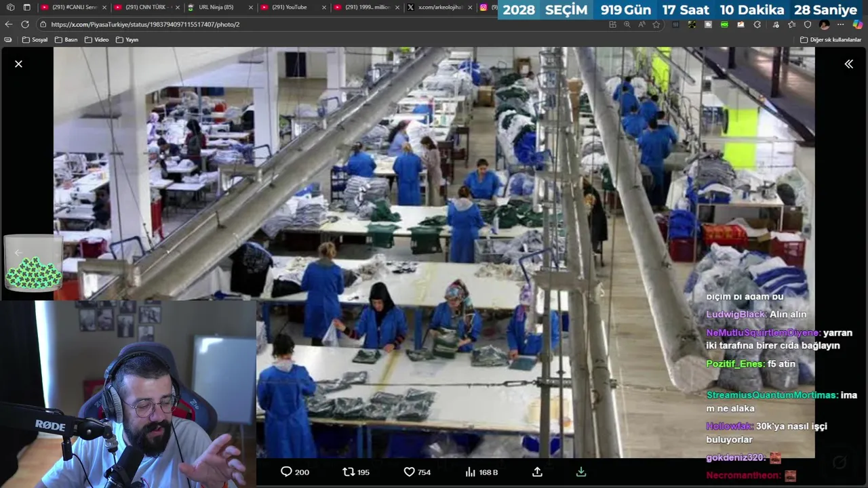Expand Diğer sık kullanılanlar folder
This screenshot has width=868, height=488.
pyautogui.click(x=831, y=40)
